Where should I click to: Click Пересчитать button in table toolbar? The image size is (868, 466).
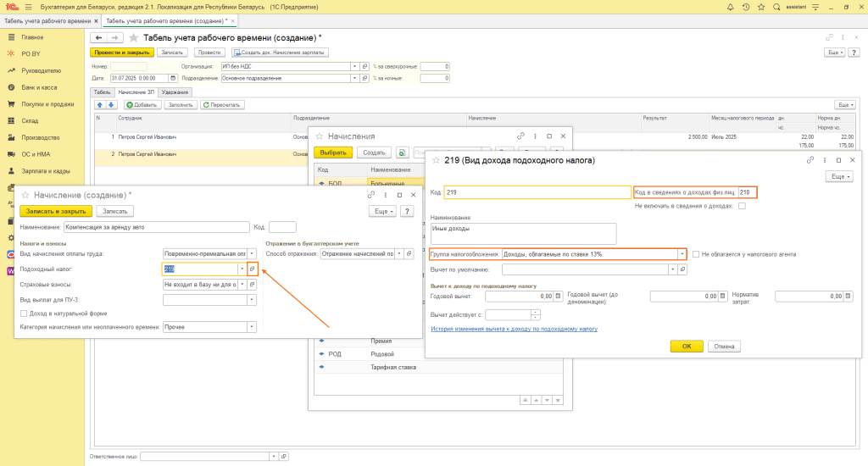(x=222, y=104)
